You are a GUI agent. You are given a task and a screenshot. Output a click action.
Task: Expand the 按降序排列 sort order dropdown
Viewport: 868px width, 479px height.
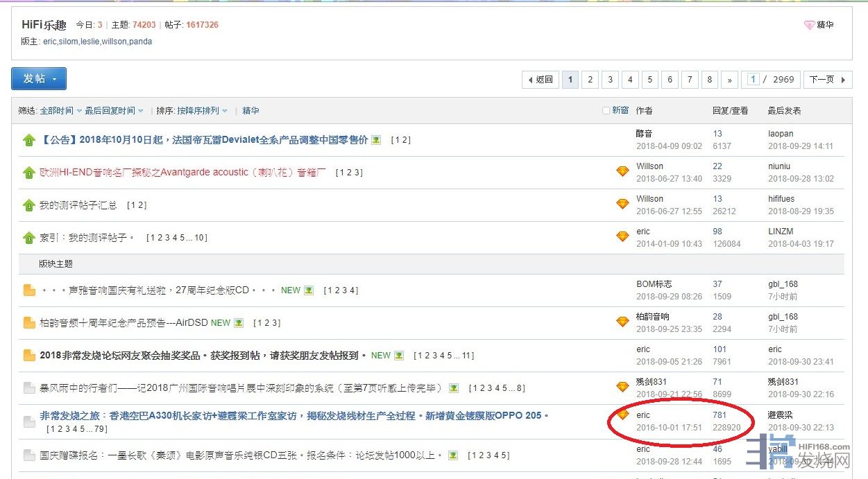click(201, 111)
